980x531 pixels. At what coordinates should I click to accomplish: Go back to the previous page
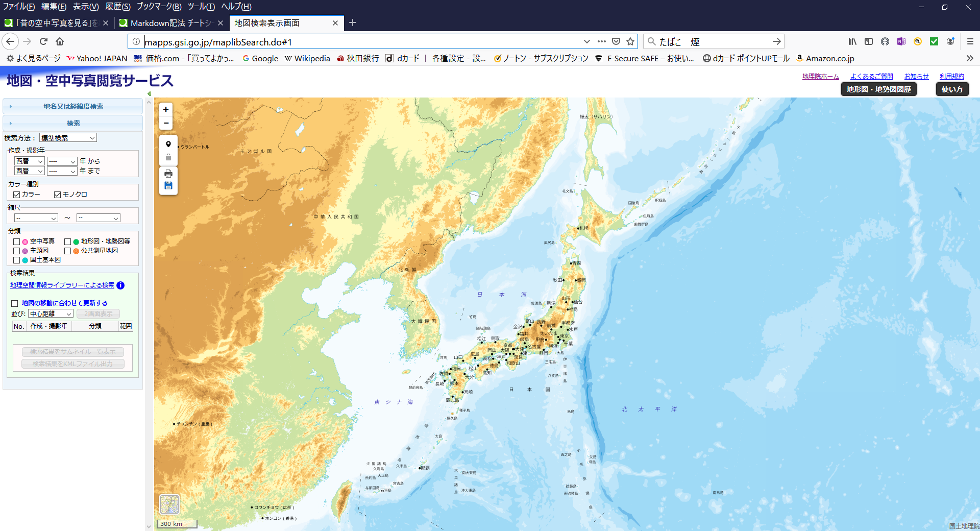[11, 41]
